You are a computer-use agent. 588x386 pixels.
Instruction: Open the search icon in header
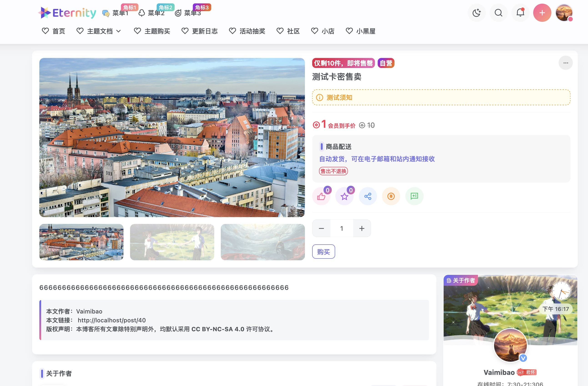point(498,13)
